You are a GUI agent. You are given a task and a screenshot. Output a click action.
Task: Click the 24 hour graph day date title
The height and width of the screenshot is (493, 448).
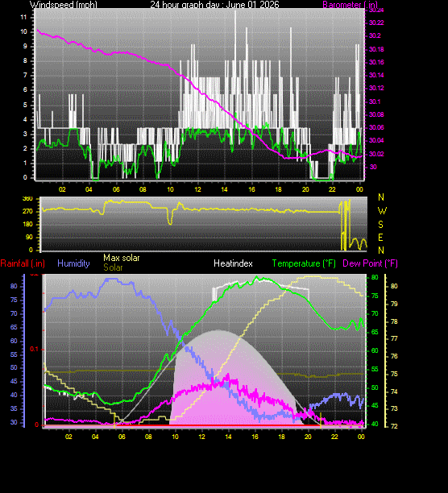point(214,4)
